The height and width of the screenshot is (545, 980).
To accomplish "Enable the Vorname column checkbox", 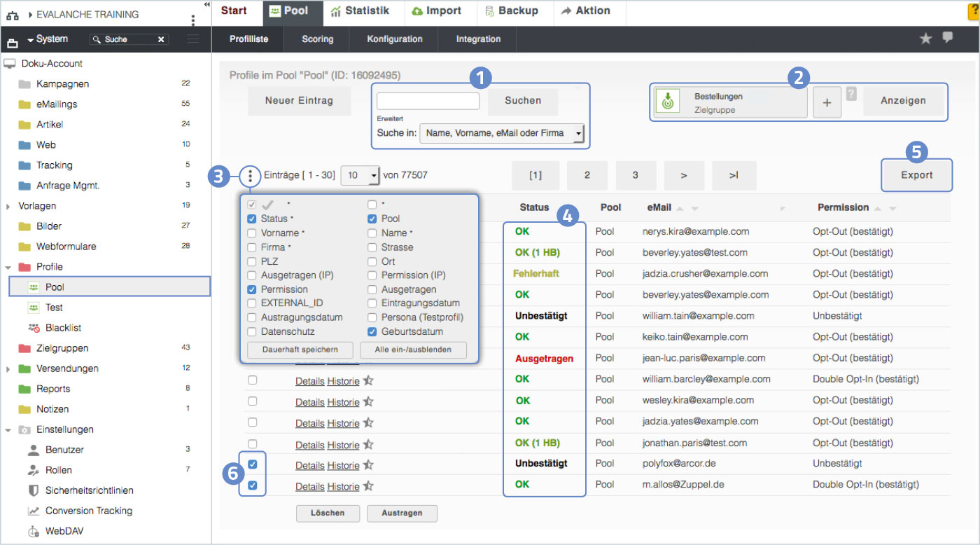I will 252,233.
